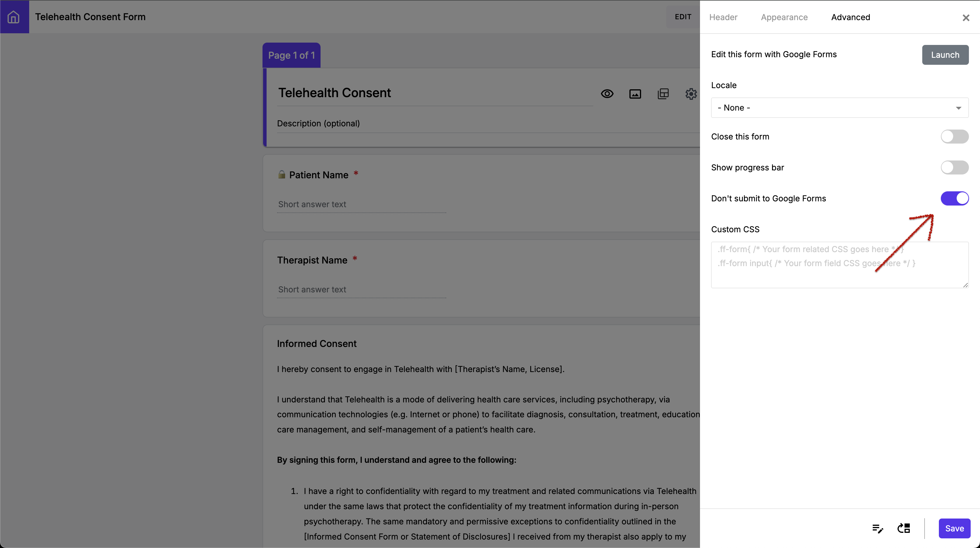980x548 pixels.
Task: Click the 'By signing this form' bold paragraph
Action: 396,460
